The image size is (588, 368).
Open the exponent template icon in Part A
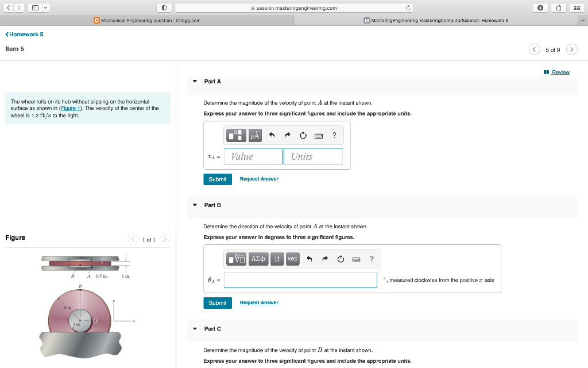(235, 135)
